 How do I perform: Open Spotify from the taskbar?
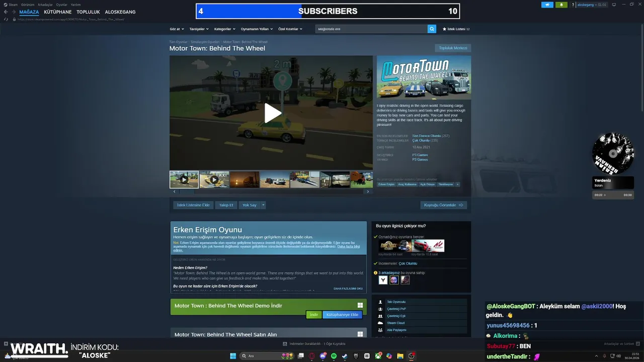tap(334, 356)
